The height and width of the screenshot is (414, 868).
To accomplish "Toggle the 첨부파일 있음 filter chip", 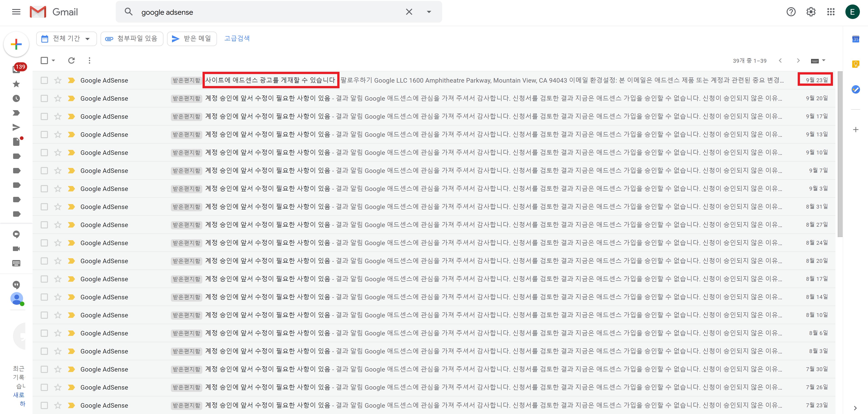I will click(132, 39).
